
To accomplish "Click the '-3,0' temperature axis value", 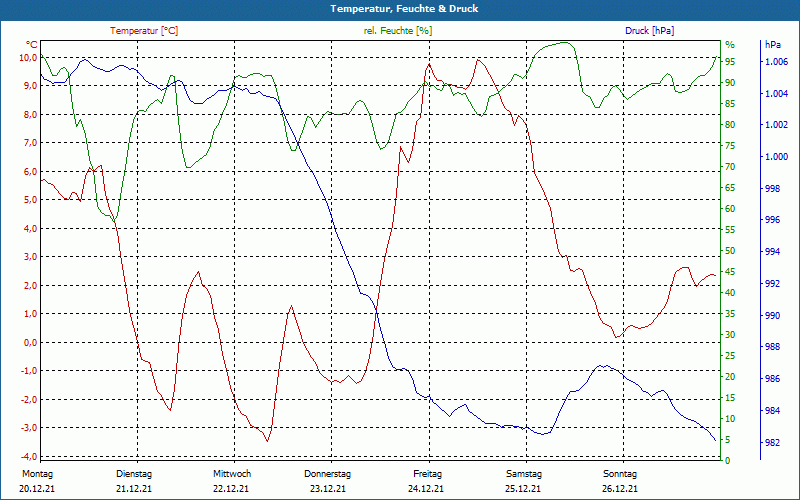I will [x=29, y=428].
